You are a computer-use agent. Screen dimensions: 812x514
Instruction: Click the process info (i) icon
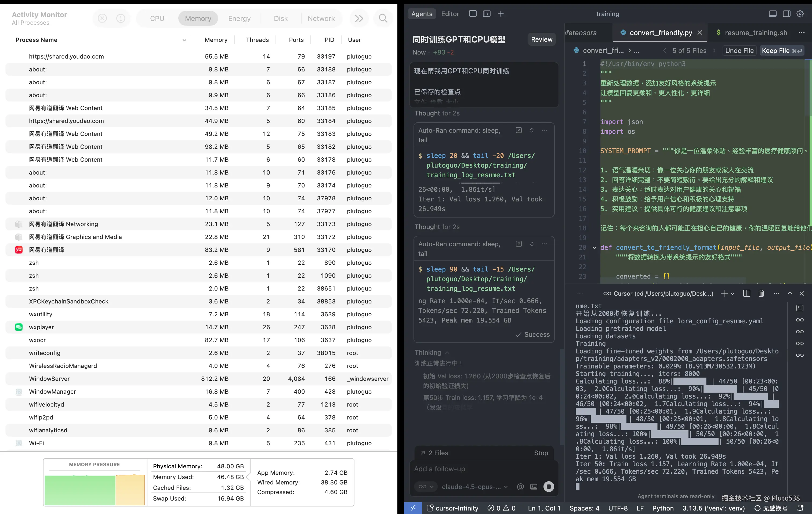click(121, 18)
